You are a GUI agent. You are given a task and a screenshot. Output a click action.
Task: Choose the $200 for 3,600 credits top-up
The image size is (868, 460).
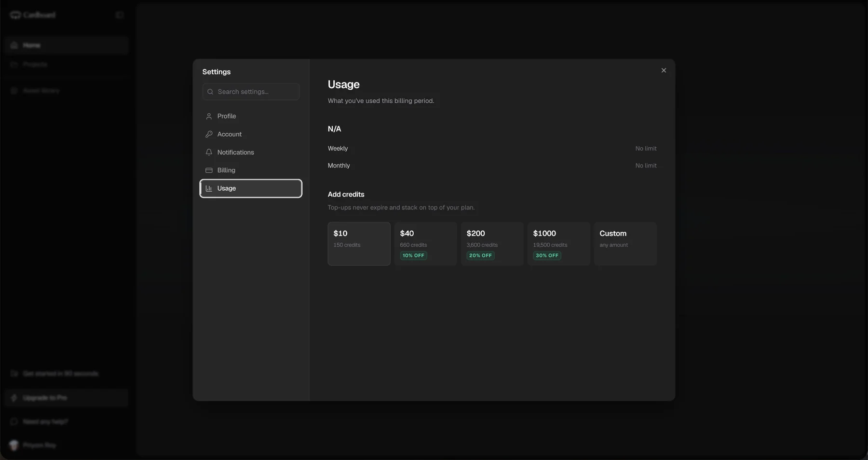point(492,244)
